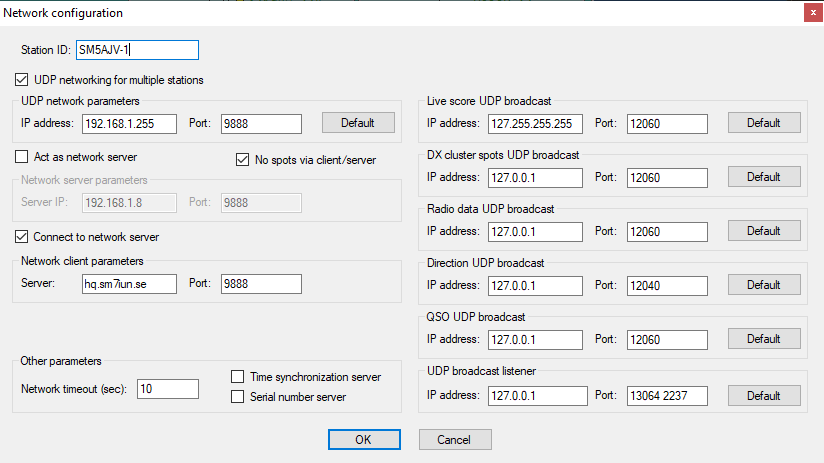Select the Network timeout seconds field
Screen dimensions: 824x463
(x=168, y=389)
